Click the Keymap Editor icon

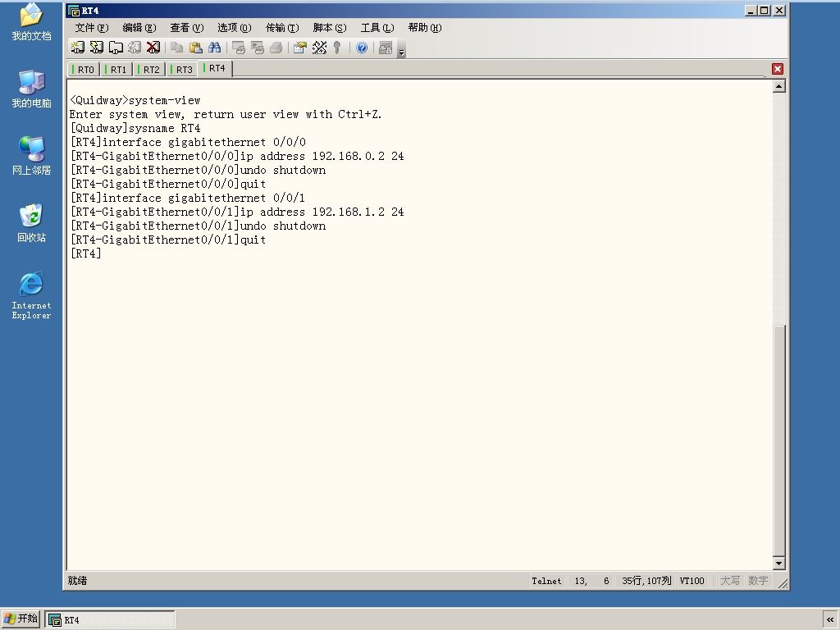coord(319,48)
